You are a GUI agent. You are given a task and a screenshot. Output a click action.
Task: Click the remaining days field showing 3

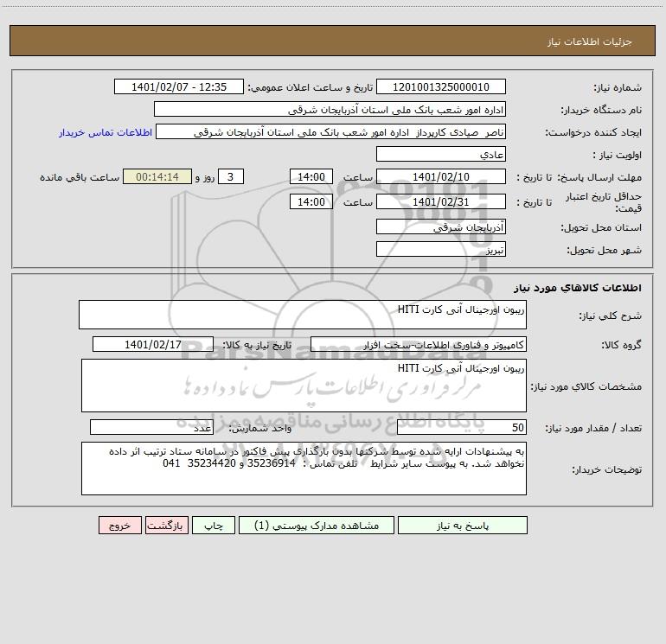[x=231, y=176]
